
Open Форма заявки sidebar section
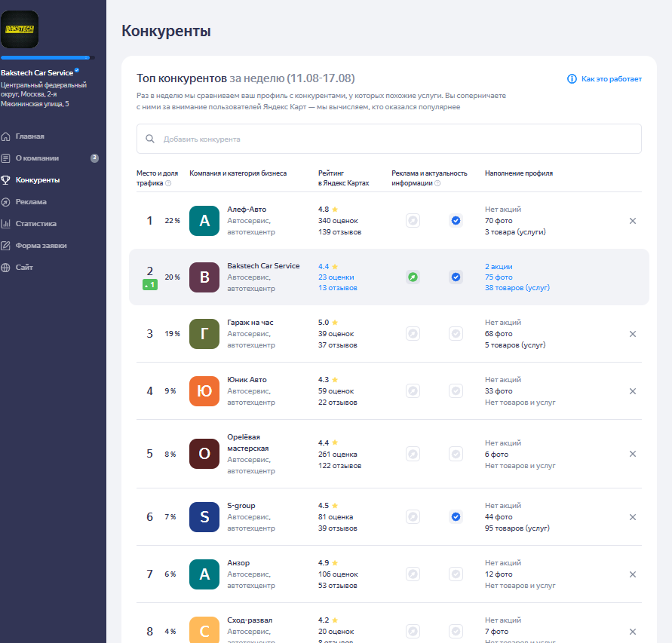coord(41,246)
